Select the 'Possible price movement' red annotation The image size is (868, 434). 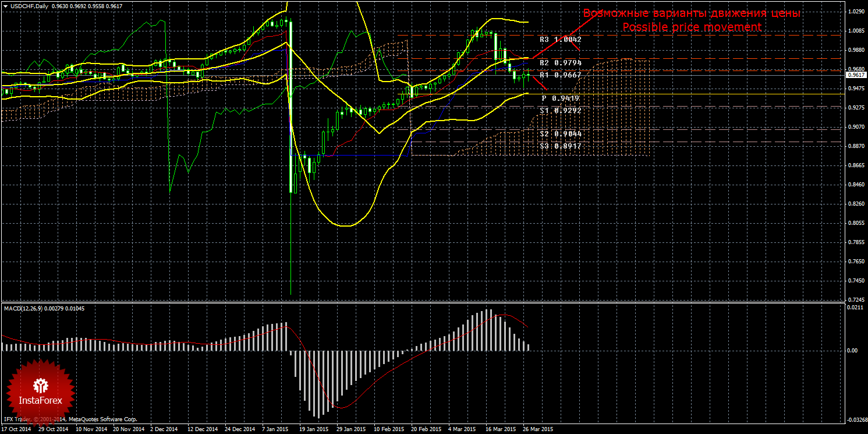692,27
